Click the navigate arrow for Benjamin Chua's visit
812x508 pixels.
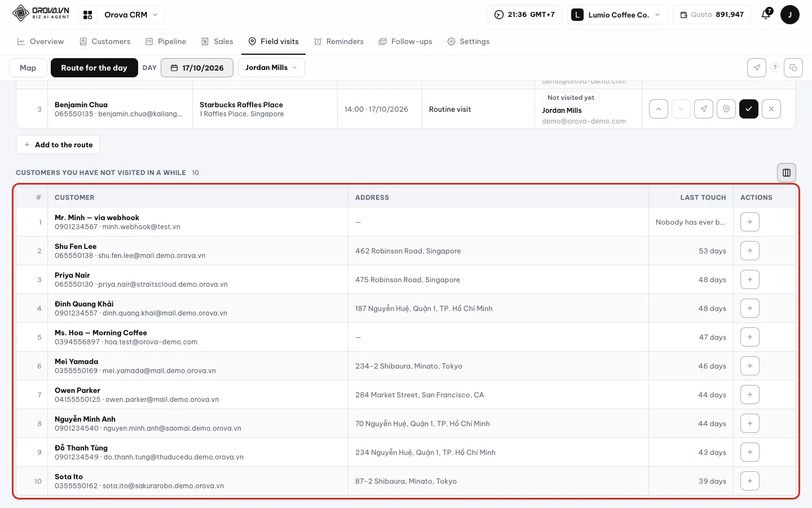pyautogui.click(x=704, y=109)
